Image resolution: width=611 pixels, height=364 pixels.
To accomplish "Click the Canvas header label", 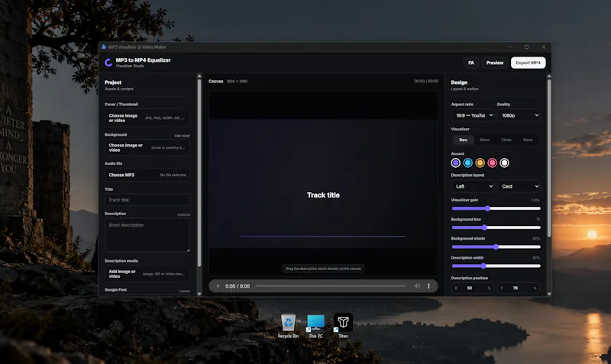I will point(216,82).
